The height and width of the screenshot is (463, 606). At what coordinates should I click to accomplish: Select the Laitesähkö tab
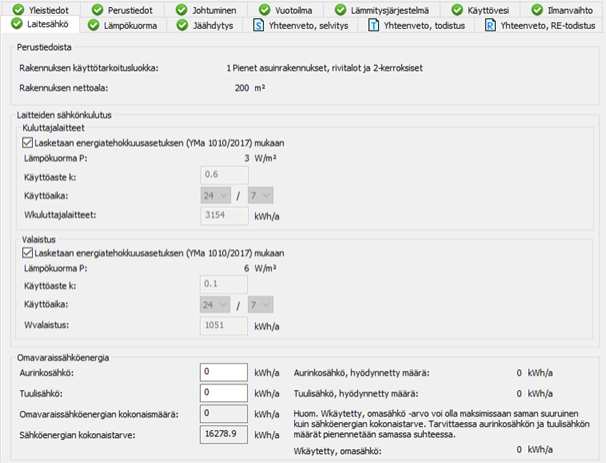40,24
